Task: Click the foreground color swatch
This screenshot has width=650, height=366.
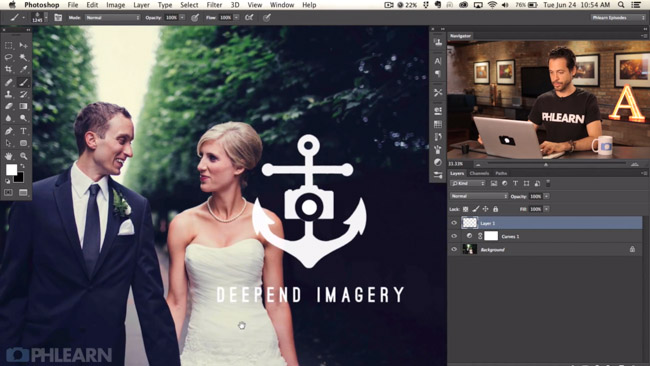Action: (11, 170)
